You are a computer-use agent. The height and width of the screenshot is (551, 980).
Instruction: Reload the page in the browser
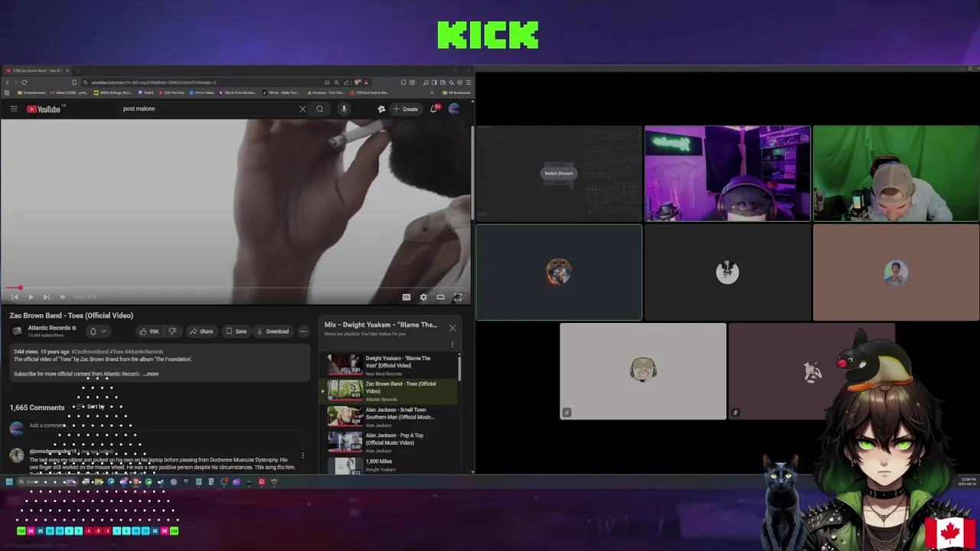pyautogui.click(x=24, y=82)
